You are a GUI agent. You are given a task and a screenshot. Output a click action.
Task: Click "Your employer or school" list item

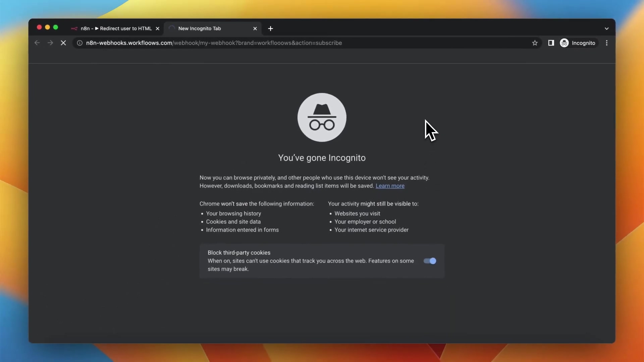[x=365, y=222]
